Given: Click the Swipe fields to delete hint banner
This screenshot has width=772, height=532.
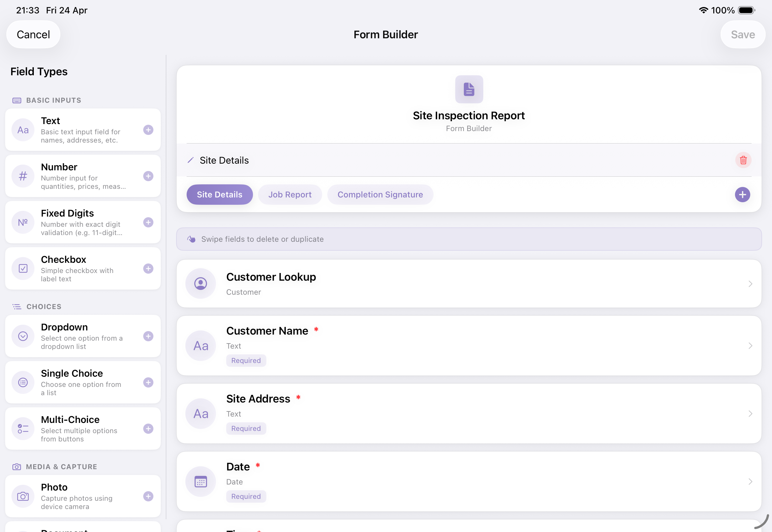Looking at the screenshot, I should 469,239.
